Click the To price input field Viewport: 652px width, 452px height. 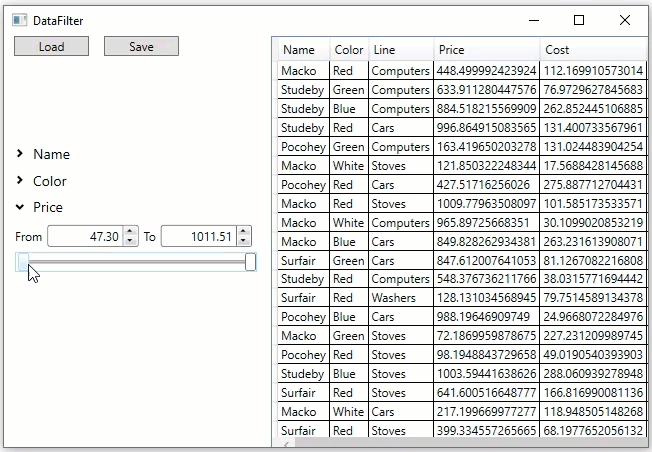[x=198, y=237]
